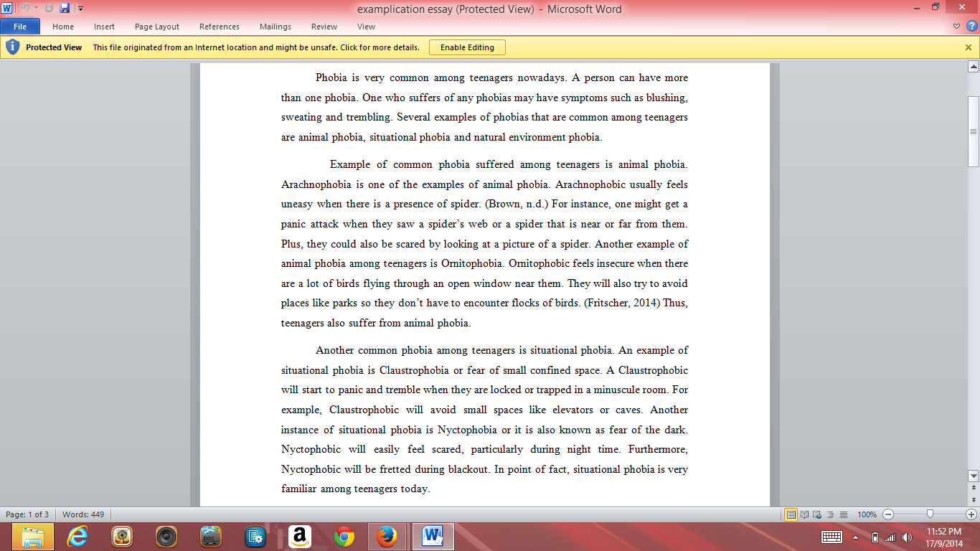Open the Review ribbon tab

coord(324,27)
